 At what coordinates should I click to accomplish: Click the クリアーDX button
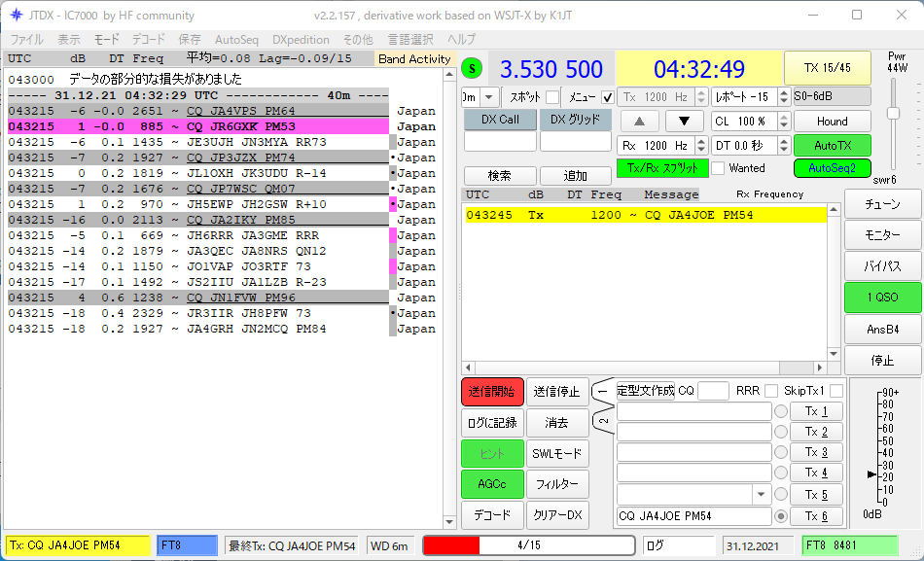coord(557,515)
